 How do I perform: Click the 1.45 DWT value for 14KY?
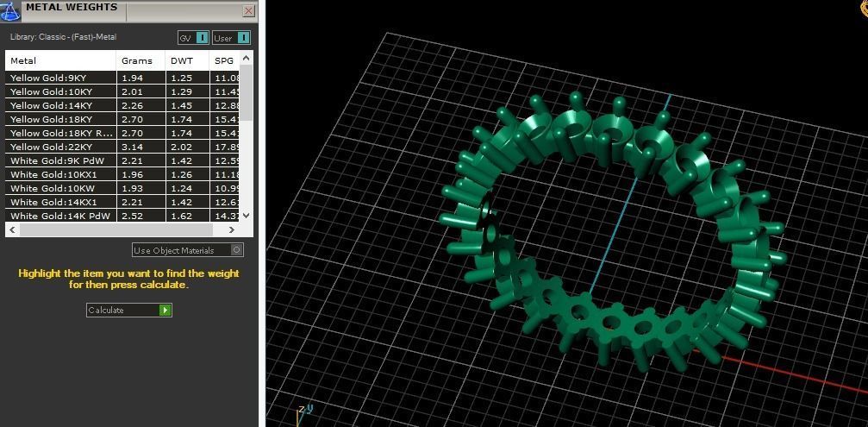(x=182, y=106)
